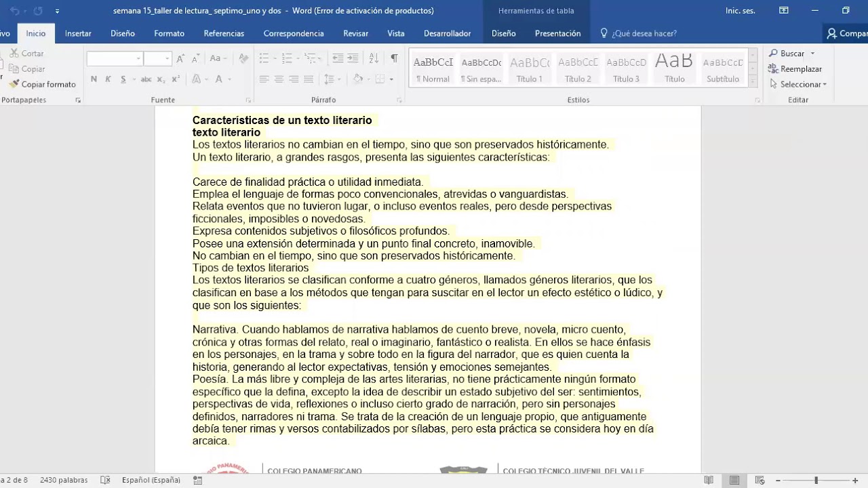The image size is (868, 488).
Task: Apply the Título 1 style
Action: coord(530,69)
